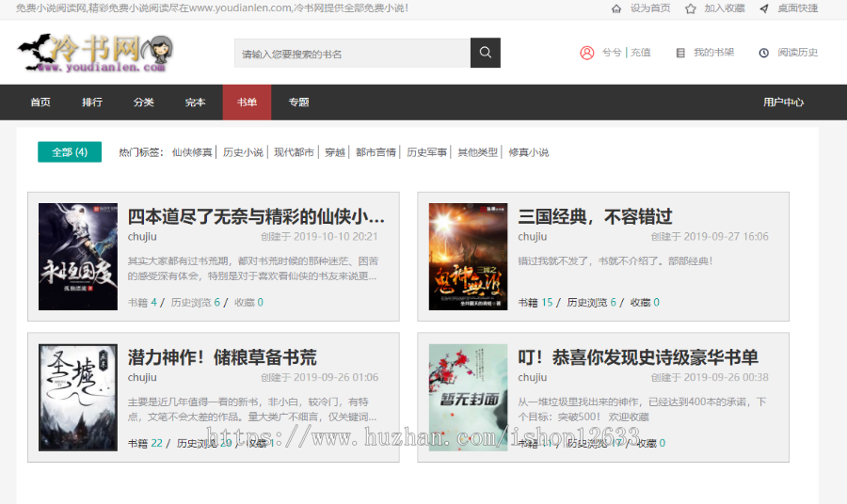
Task: Open the 书单 navigation tab
Action: tap(247, 102)
